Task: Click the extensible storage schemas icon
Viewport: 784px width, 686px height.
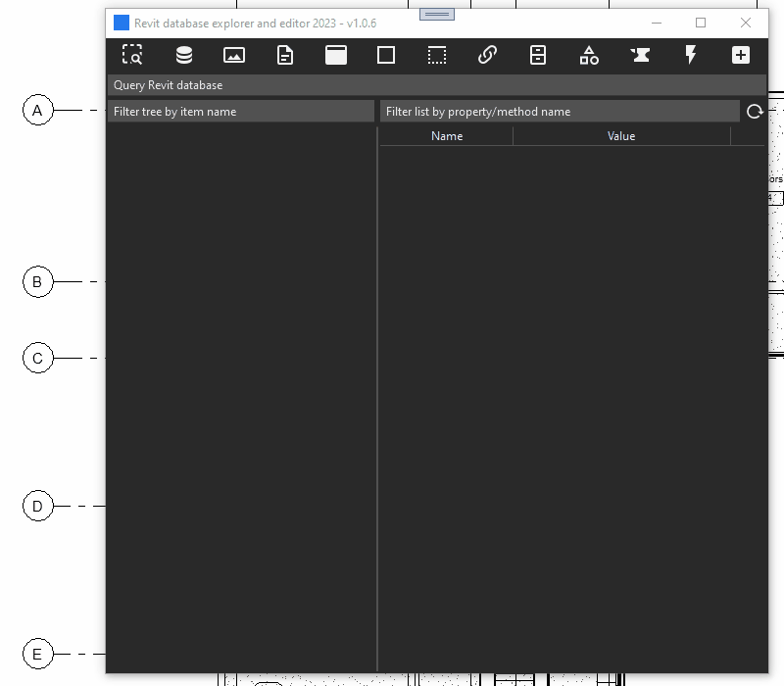Action: (538, 56)
